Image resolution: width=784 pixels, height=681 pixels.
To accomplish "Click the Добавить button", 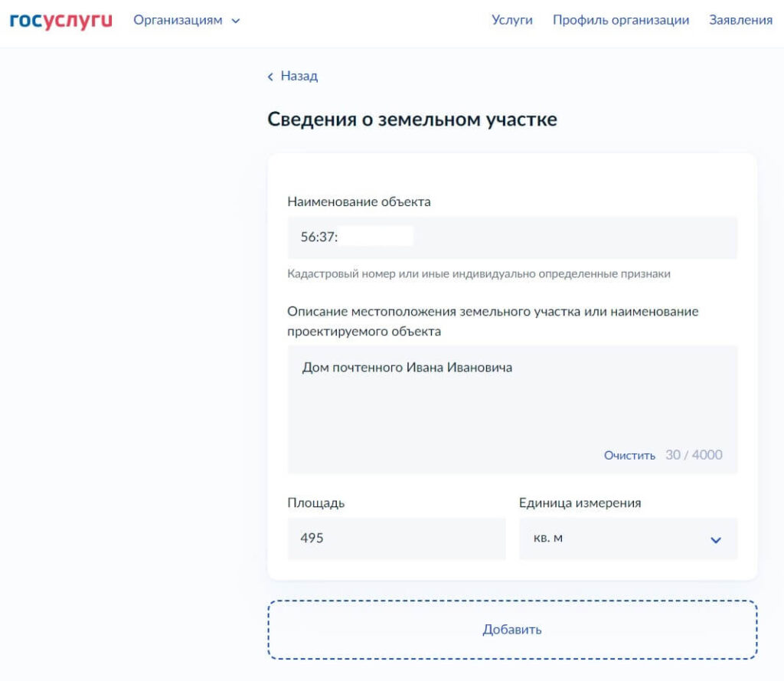I will 512,630.
